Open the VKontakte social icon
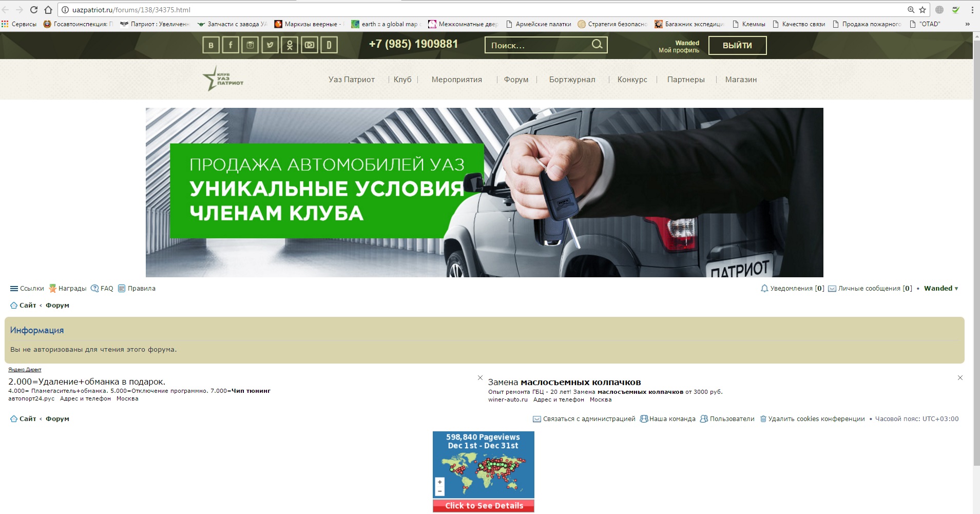This screenshot has width=980, height=514. click(x=210, y=45)
